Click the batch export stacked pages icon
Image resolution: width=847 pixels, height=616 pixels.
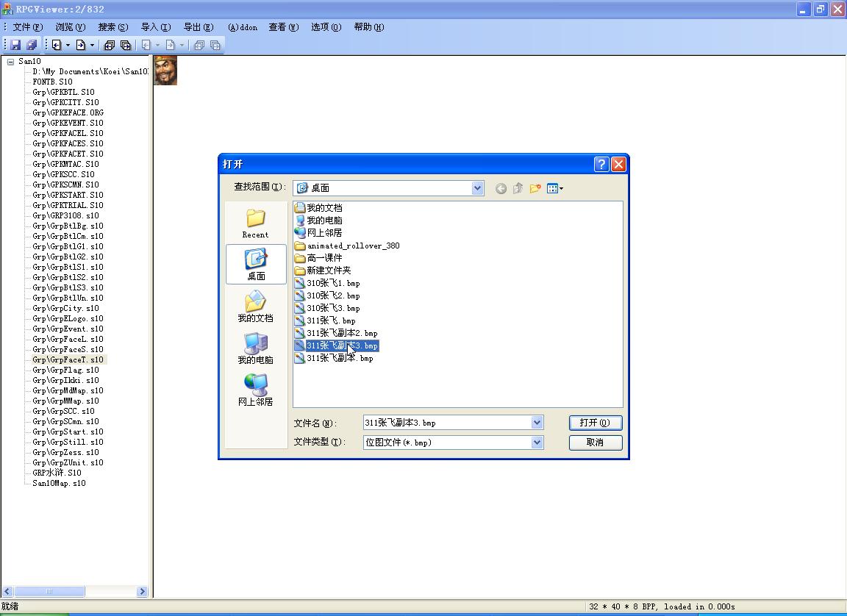pos(125,46)
